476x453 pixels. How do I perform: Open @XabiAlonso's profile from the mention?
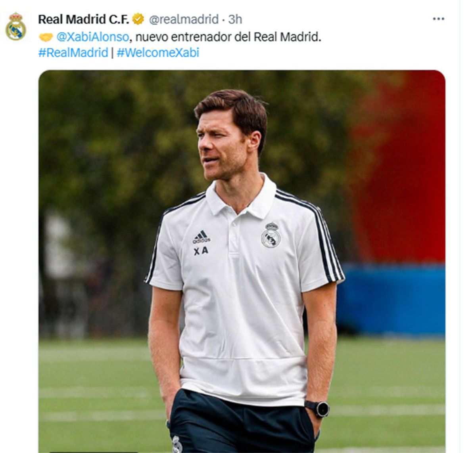tap(93, 37)
